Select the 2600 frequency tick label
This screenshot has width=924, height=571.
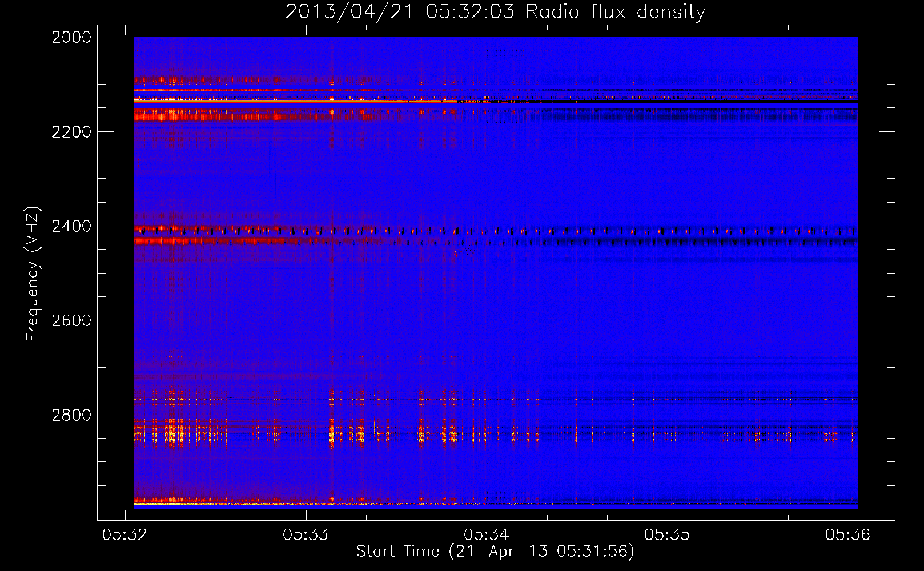click(71, 320)
